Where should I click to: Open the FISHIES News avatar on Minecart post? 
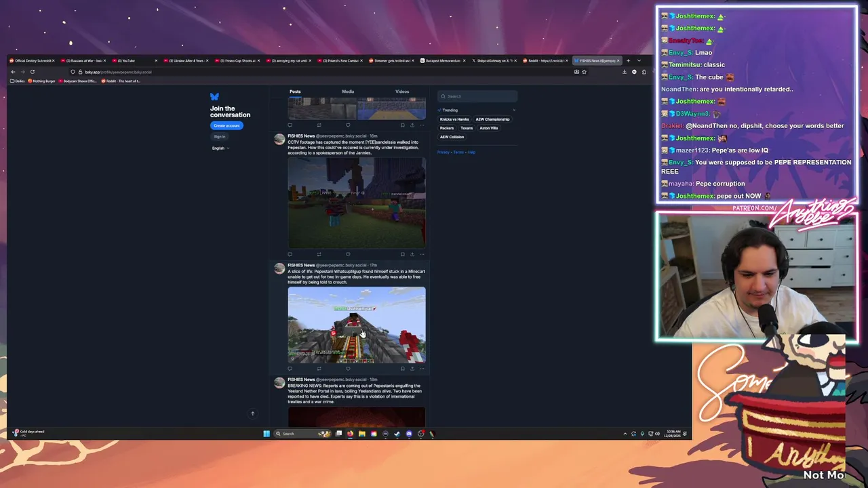[279, 269]
